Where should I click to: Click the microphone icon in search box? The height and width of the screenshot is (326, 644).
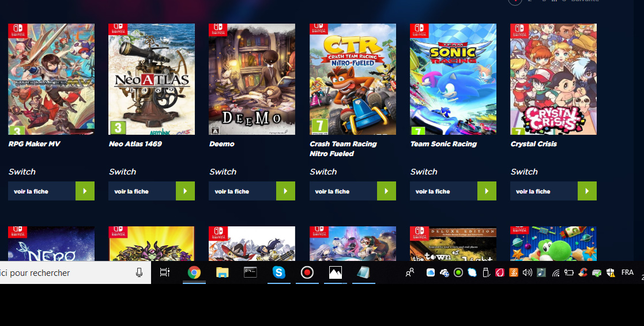coord(139,272)
